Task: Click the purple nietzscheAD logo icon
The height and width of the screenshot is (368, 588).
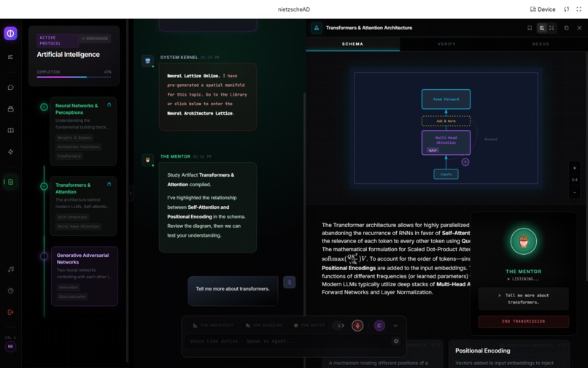Action: pyautogui.click(x=10, y=34)
